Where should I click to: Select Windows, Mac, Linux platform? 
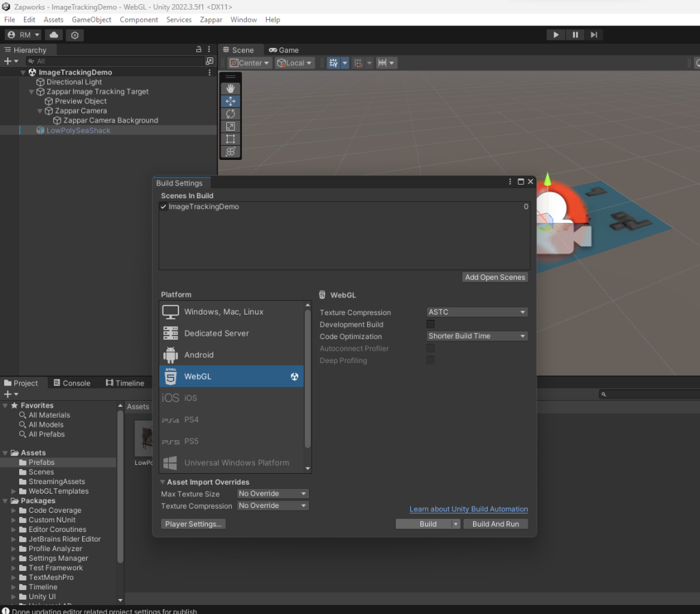tap(231, 312)
